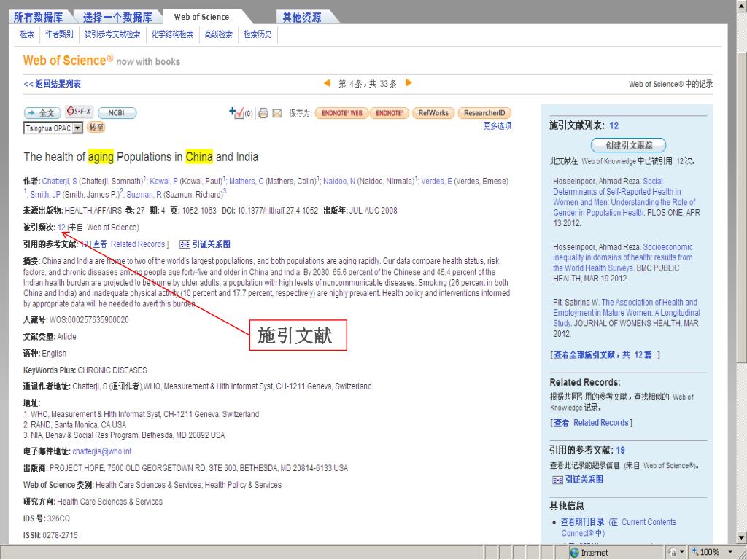
Task: Open 高级检索 advanced search
Action: click(219, 34)
